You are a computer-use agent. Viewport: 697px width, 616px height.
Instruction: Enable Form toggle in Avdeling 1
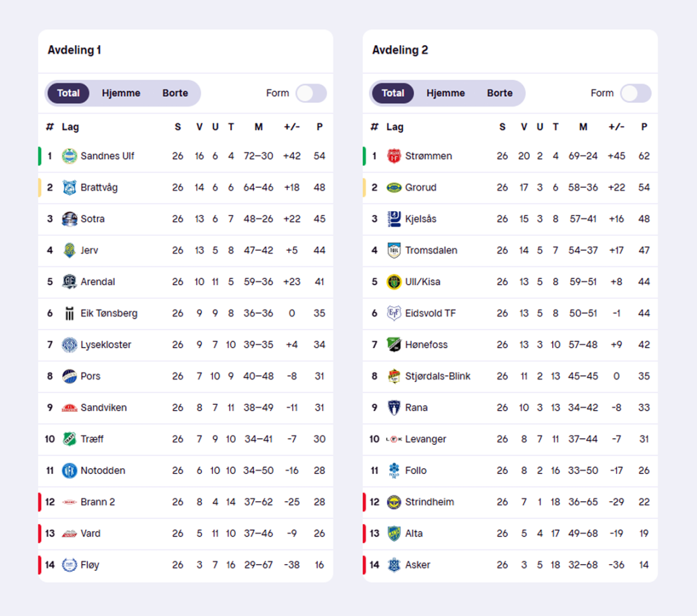coord(311,93)
